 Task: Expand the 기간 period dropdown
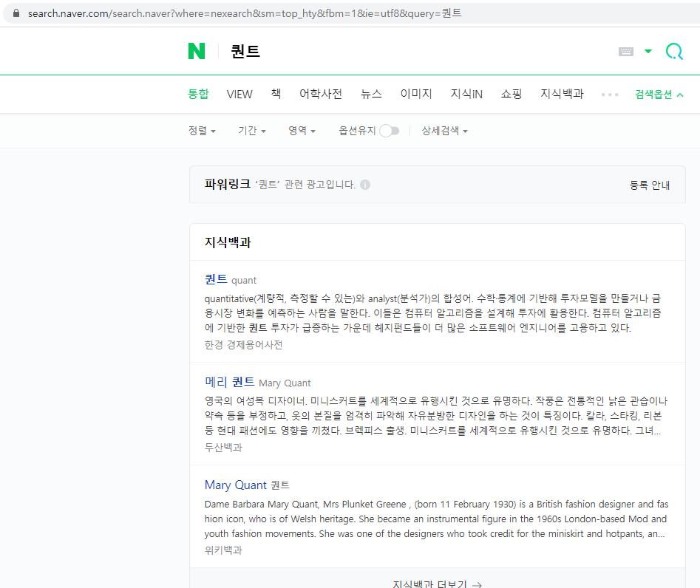252,131
